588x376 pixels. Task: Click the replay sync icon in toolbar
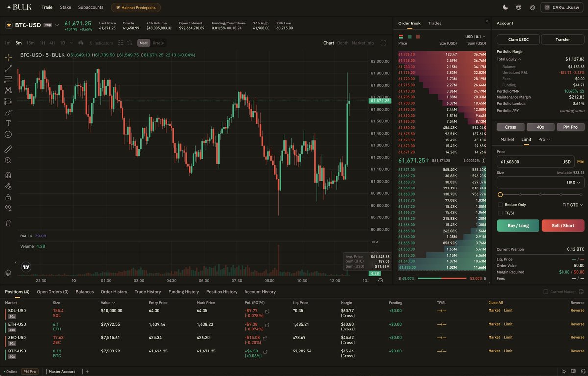(130, 43)
